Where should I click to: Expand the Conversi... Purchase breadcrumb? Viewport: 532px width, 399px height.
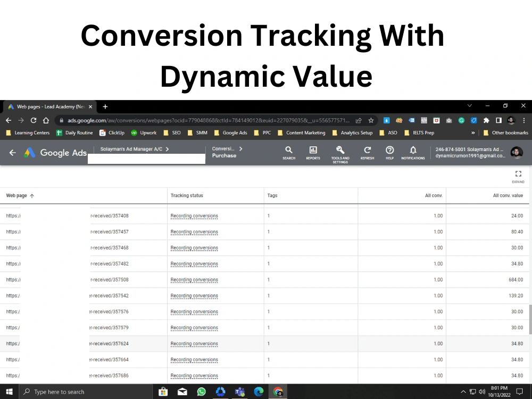pyautogui.click(x=227, y=152)
